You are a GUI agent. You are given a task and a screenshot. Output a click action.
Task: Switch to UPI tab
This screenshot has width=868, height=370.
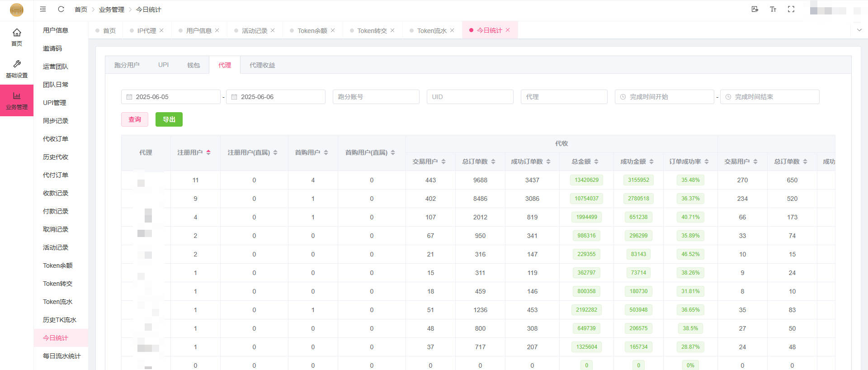pos(164,65)
